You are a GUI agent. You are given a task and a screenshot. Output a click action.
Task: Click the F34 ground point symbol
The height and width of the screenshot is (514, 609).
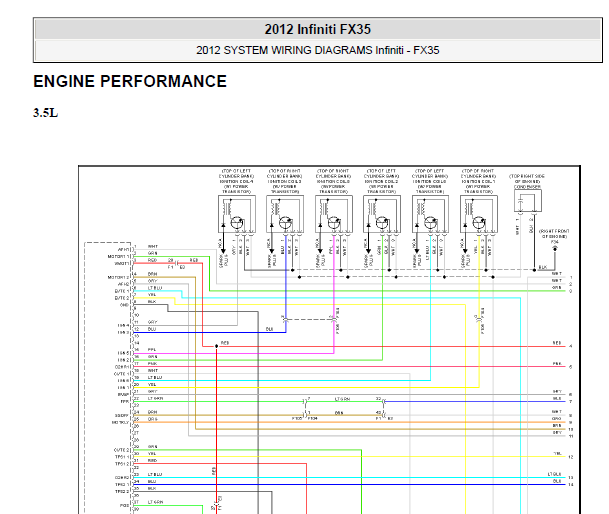pos(555,249)
